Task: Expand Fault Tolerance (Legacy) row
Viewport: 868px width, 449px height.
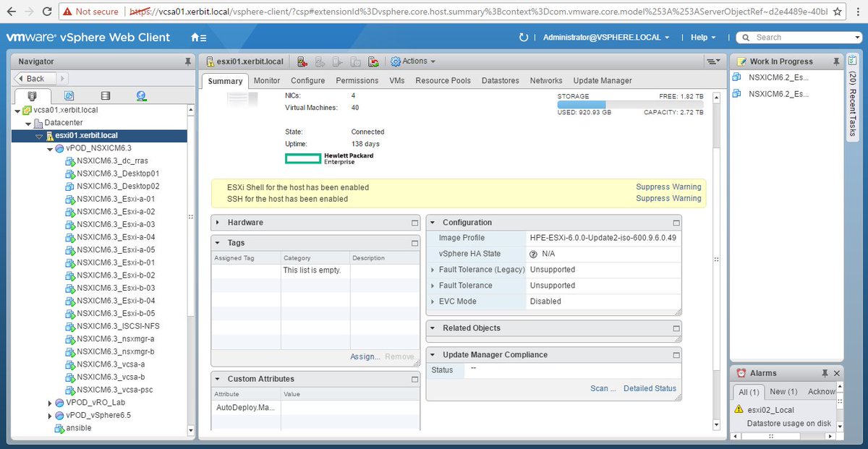Action: (x=433, y=270)
